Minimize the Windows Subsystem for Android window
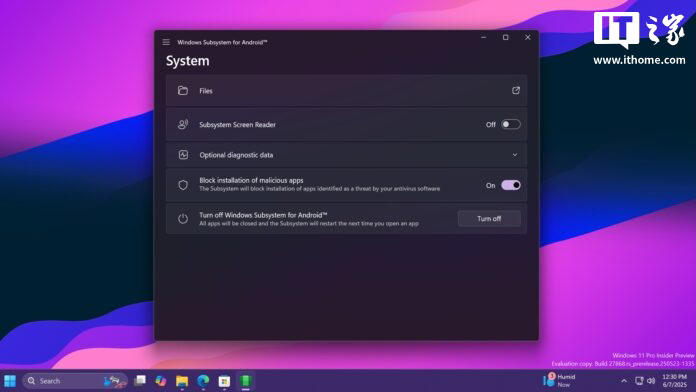 click(484, 38)
